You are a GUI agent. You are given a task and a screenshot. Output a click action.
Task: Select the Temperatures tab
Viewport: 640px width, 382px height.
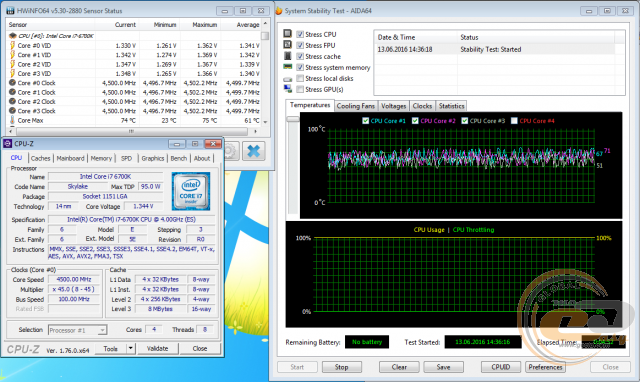310,105
